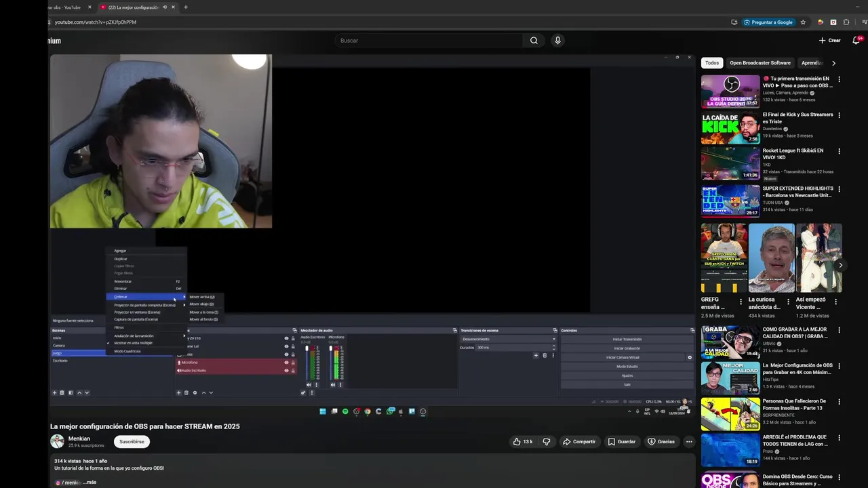Open Spotify icon in the video taskbar
Screen dimensions: 868x488
point(345,411)
